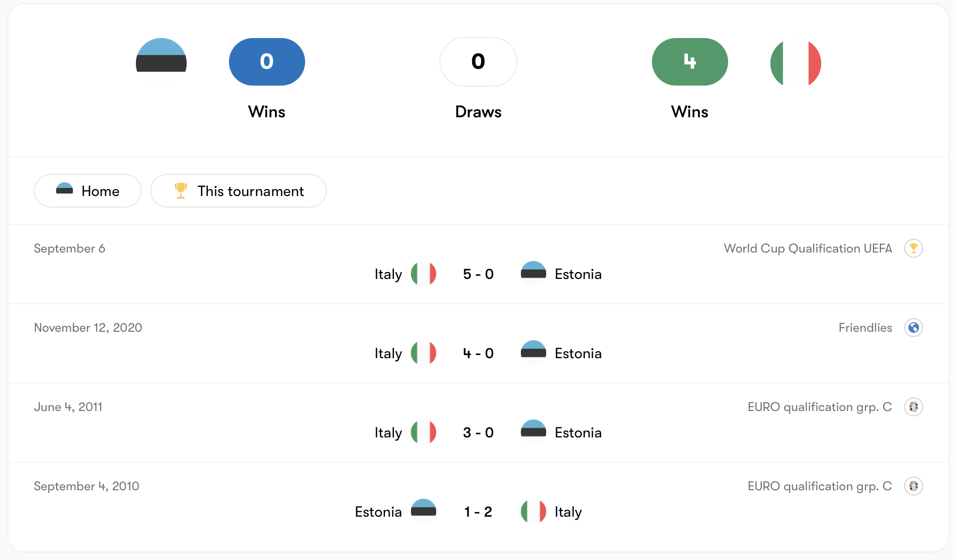Click the 0 Draws counter
956x560 pixels.
[478, 62]
